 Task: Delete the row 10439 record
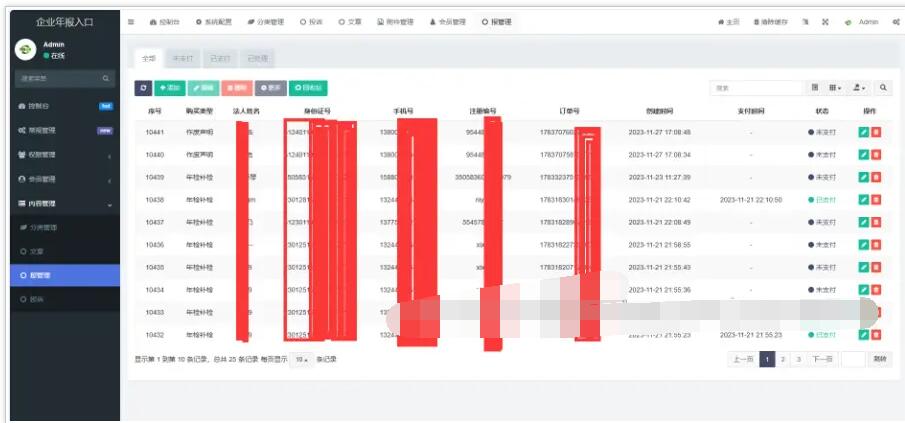(876, 177)
